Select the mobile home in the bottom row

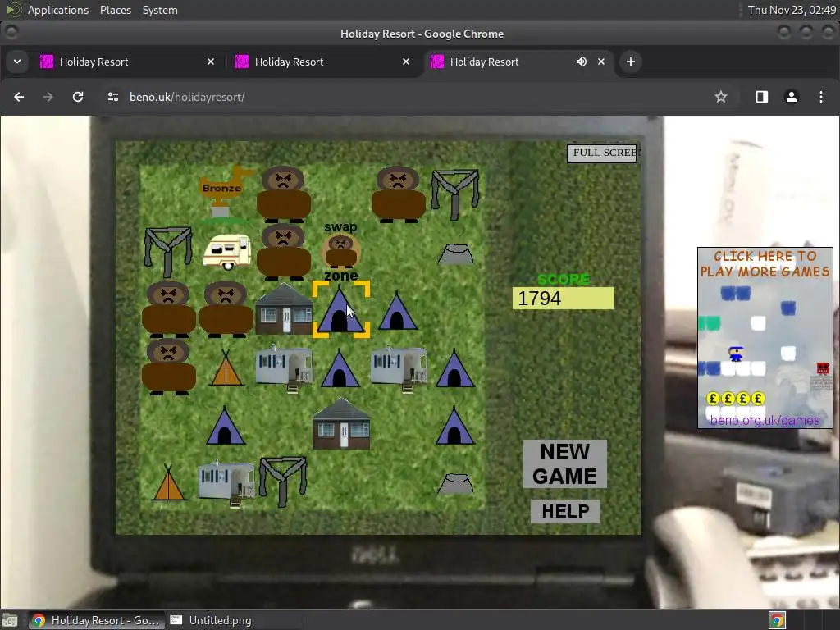tap(226, 482)
